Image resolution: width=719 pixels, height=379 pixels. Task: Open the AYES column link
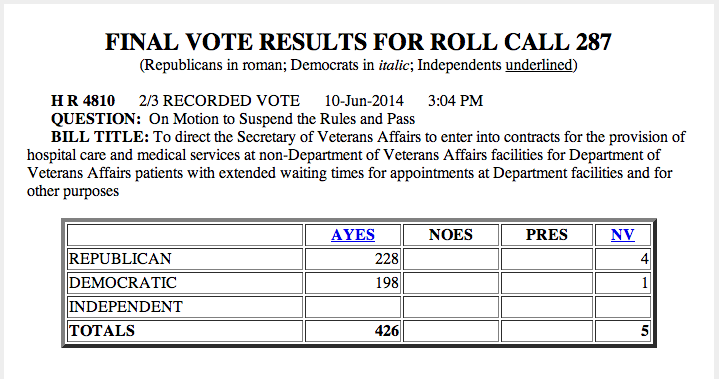353,235
